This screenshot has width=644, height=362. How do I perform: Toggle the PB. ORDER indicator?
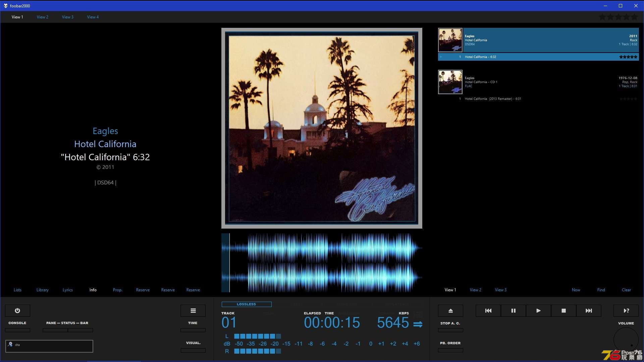click(450, 350)
